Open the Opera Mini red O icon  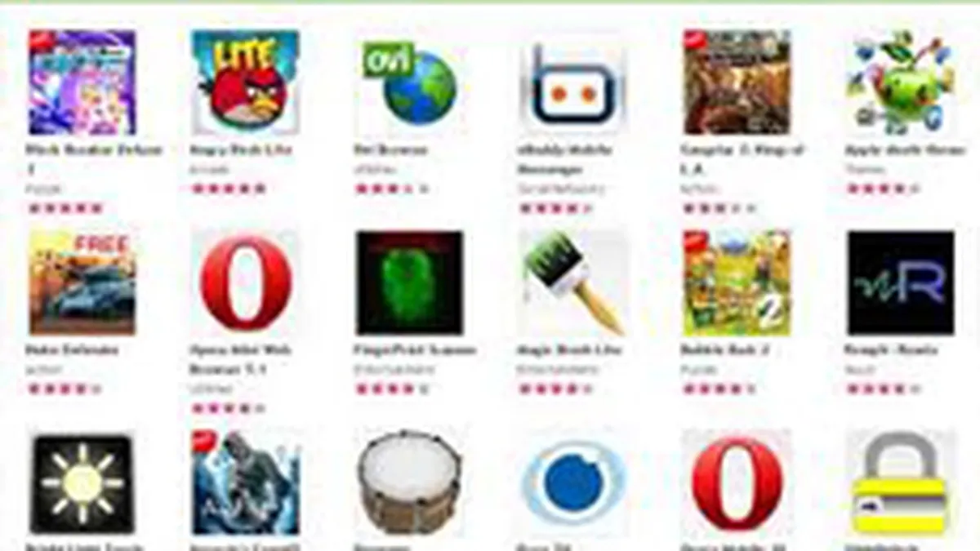(x=245, y=282)
